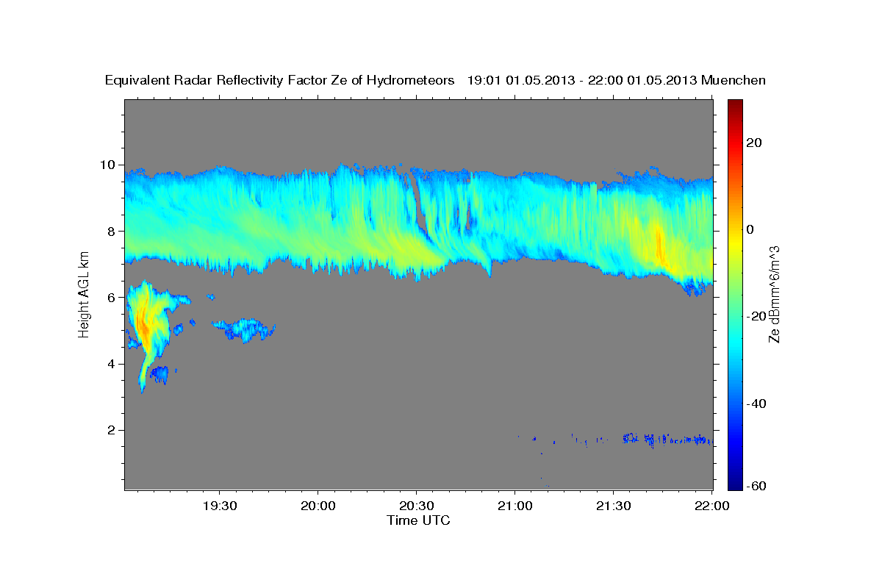Click the colorbar value label 20

coord(753,143)
